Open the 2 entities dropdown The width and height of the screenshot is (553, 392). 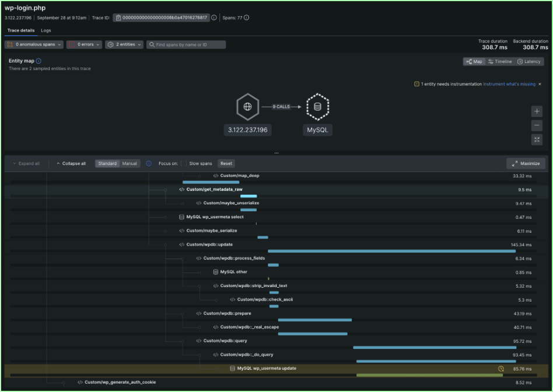click(124, 44)
